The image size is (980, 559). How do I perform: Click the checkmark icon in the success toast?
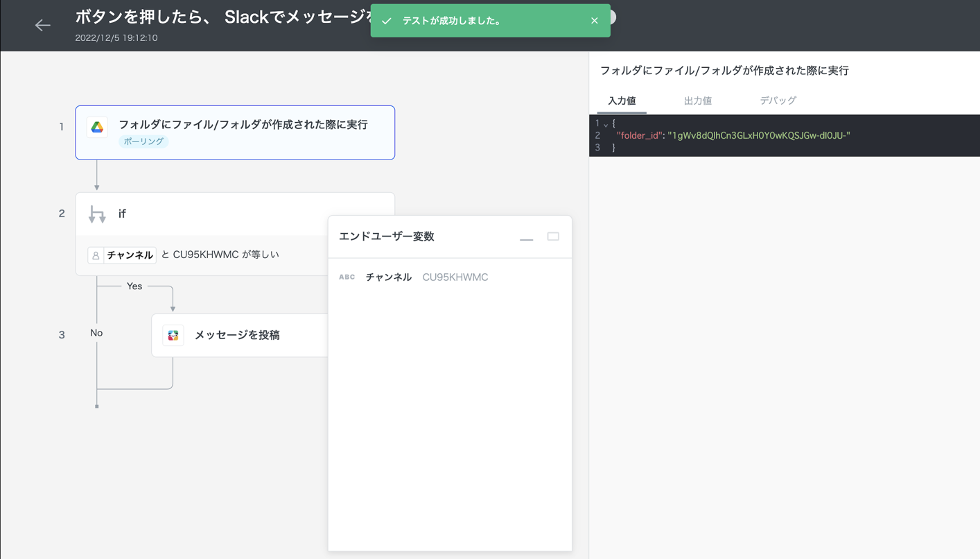pyautogui.click(x=387, y=21)
